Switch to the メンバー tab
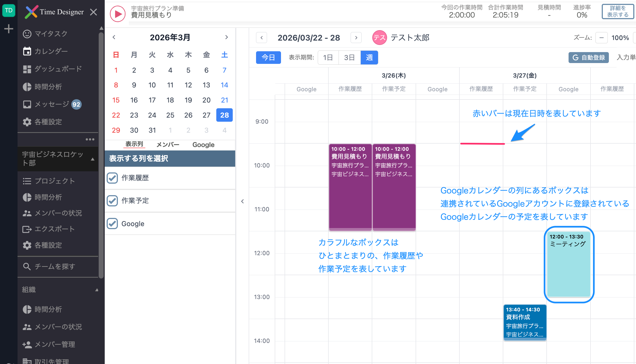This screenshot has height=364, width=636. coord(168,145)
